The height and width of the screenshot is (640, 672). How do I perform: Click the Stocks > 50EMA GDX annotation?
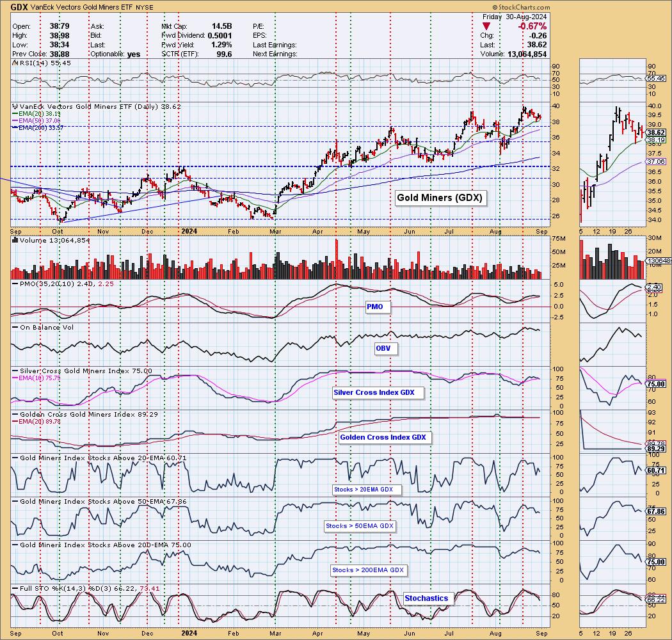pos(360,526)
